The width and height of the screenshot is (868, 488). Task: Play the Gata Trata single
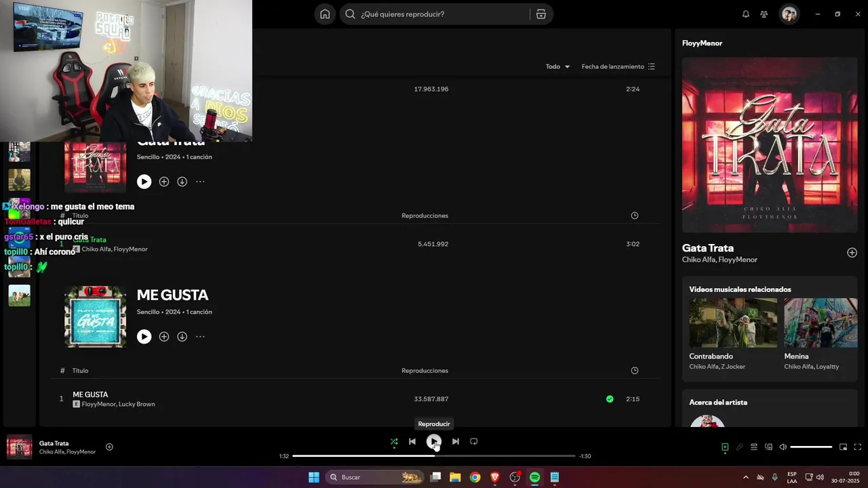[144, 182]
